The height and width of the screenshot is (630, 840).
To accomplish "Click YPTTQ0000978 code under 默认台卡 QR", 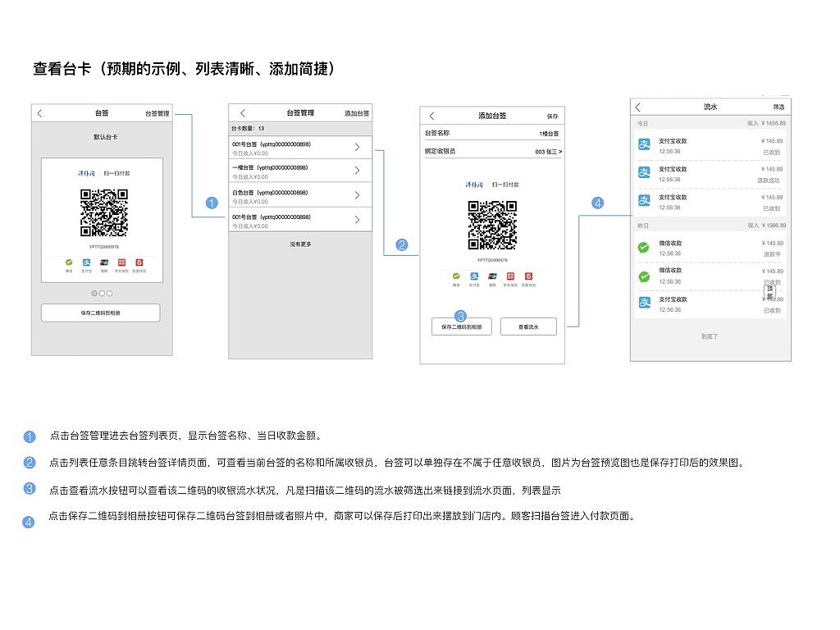I will pyautogui.click(x=104, y=247).
